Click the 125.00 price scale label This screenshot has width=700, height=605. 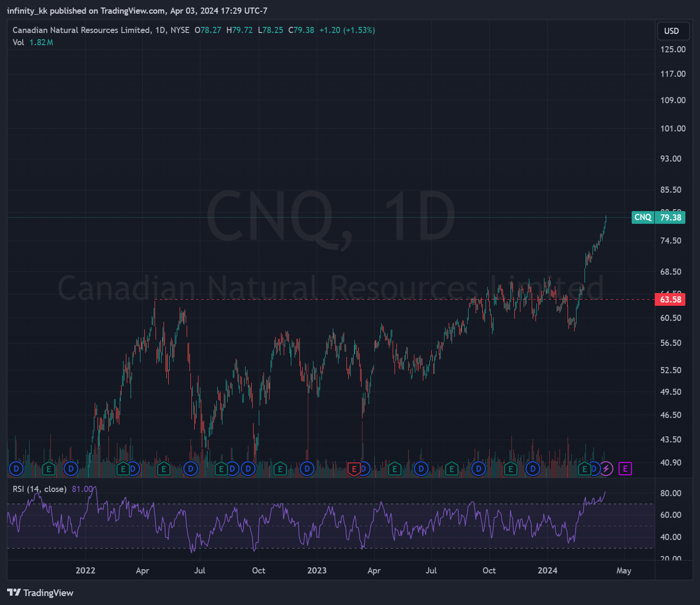[x=673, y=49]
